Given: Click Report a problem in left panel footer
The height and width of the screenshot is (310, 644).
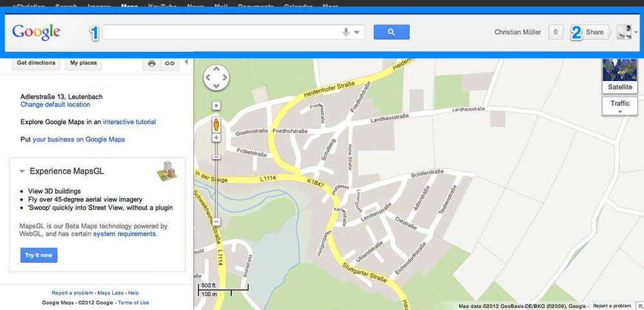Looking at the screenshot, I should click(x=72, y=293).
